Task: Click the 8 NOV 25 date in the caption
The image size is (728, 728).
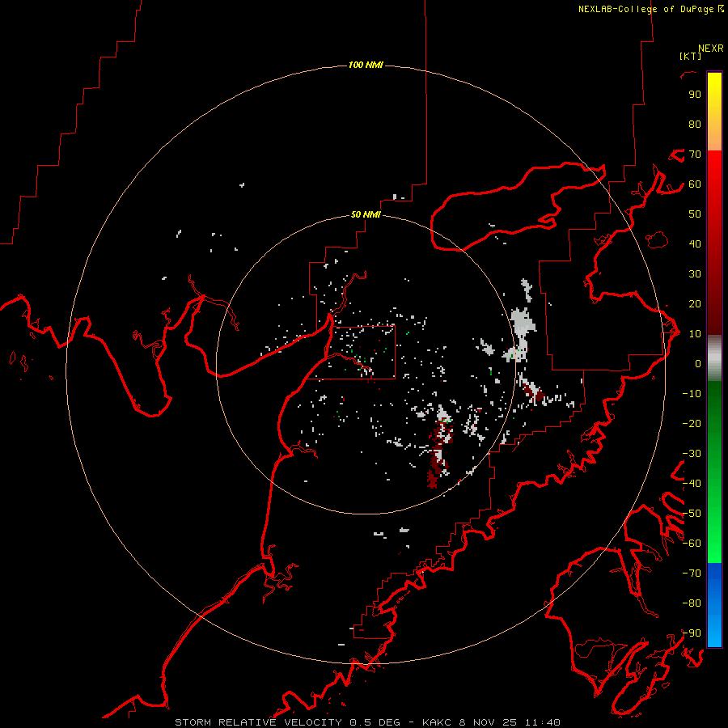Action: click(489, 722)
